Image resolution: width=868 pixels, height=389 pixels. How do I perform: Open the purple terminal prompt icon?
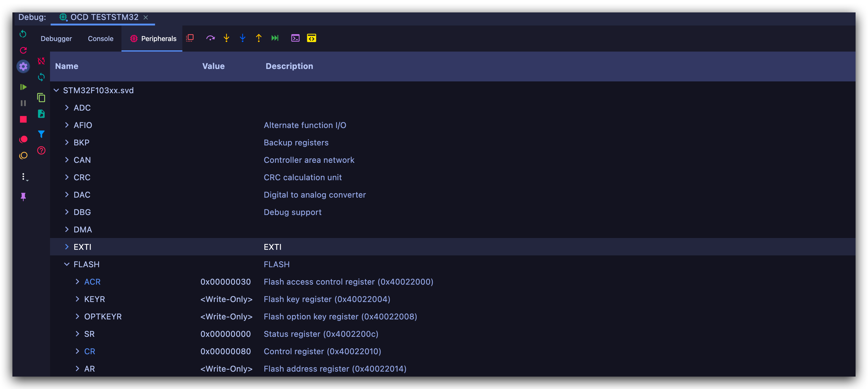coord(295,38)
